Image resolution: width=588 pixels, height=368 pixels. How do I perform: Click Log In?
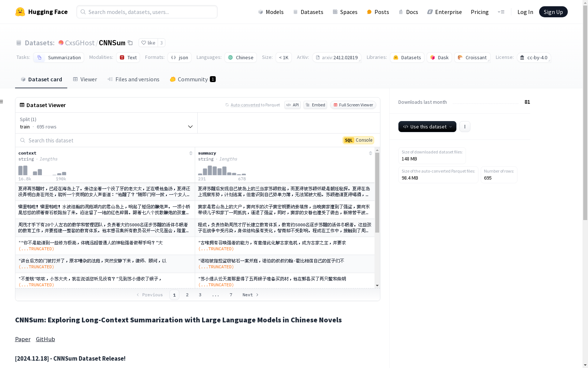tap(525, 12)
